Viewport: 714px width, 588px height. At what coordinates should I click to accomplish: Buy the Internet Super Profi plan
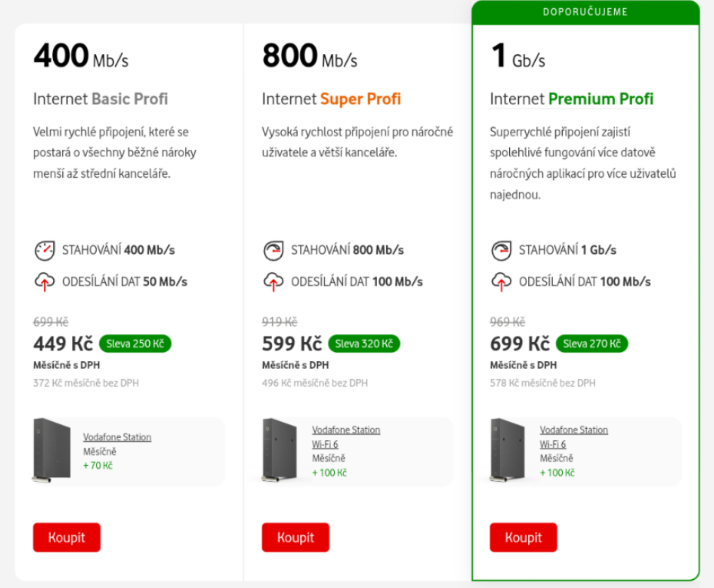295,537
